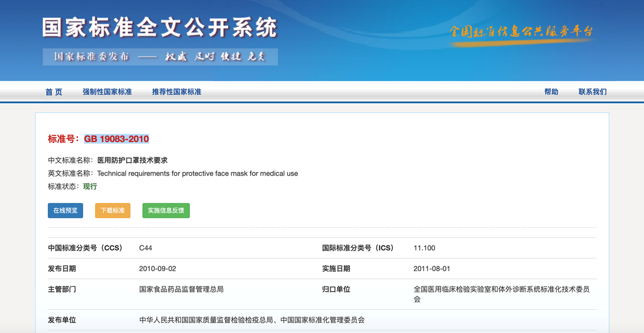
Task: Click the Chinese title 医用防护口罩技术要求
Action: pyautogui.click(x=132, y=160)
